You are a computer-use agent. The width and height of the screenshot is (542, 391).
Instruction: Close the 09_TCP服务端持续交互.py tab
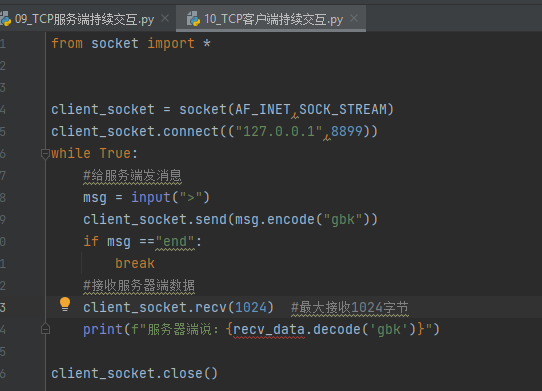point(165,18)
